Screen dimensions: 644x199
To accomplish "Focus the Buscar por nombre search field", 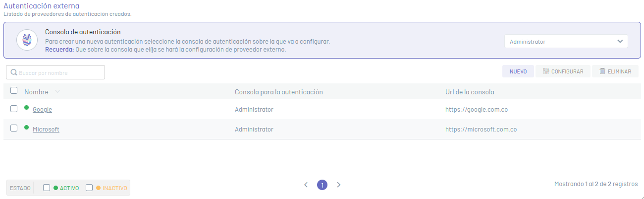I will coord(55,72).
